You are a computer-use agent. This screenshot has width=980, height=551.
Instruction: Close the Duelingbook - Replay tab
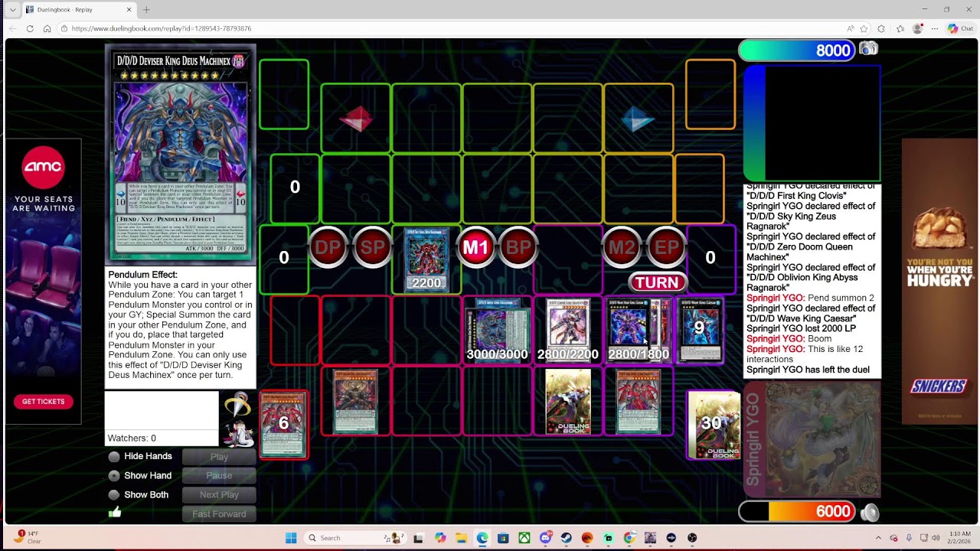point(129,10)
